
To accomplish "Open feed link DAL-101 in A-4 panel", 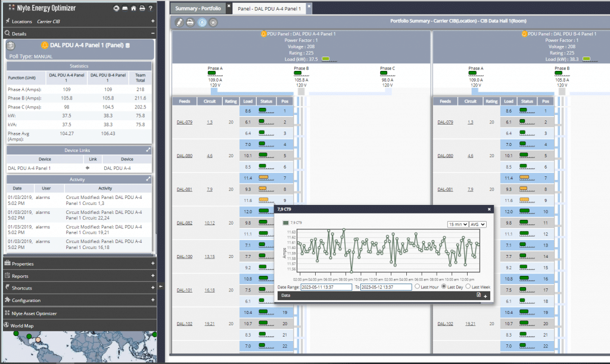I will [x=185, y=290].
